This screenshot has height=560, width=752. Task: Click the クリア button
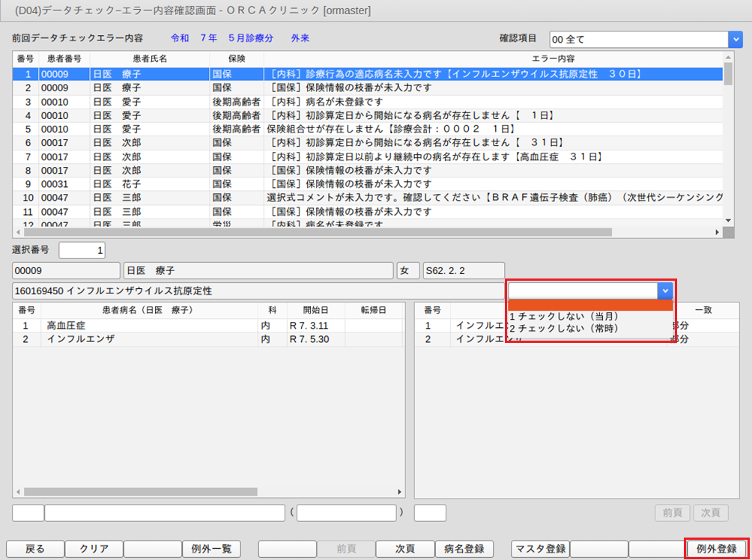pyautogui.click(x=93, y=549)
